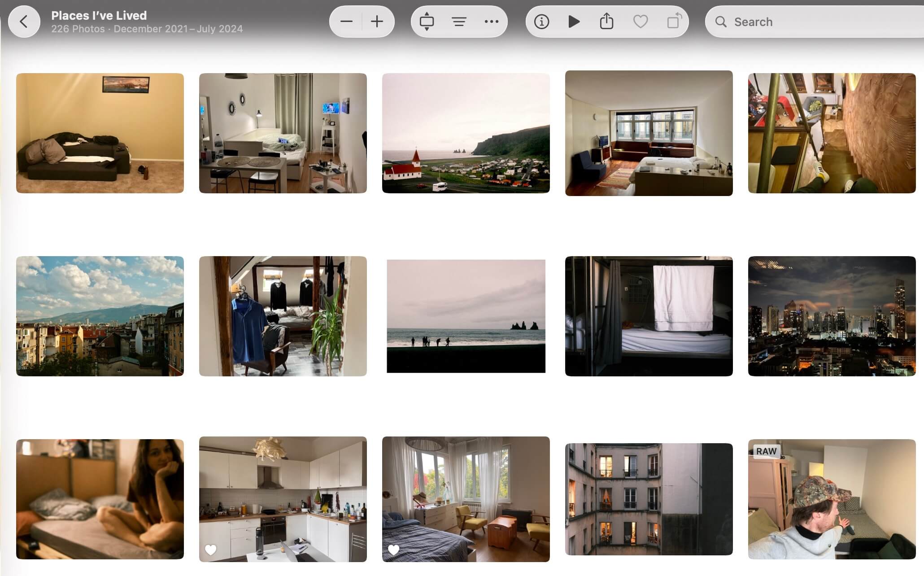Toggle heart on bedroom with yellow chairs
Image resolution: width=924 pixels, height=576 pixels.
coord(393,550)
